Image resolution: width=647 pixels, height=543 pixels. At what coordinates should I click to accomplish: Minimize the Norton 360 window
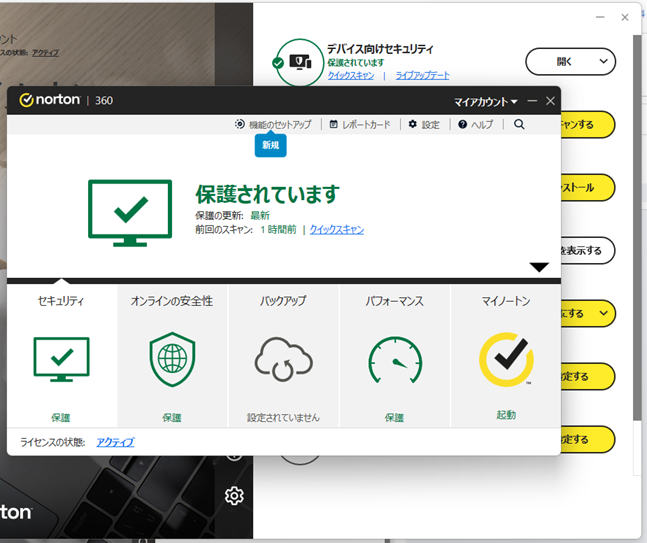tap(532, 101)
